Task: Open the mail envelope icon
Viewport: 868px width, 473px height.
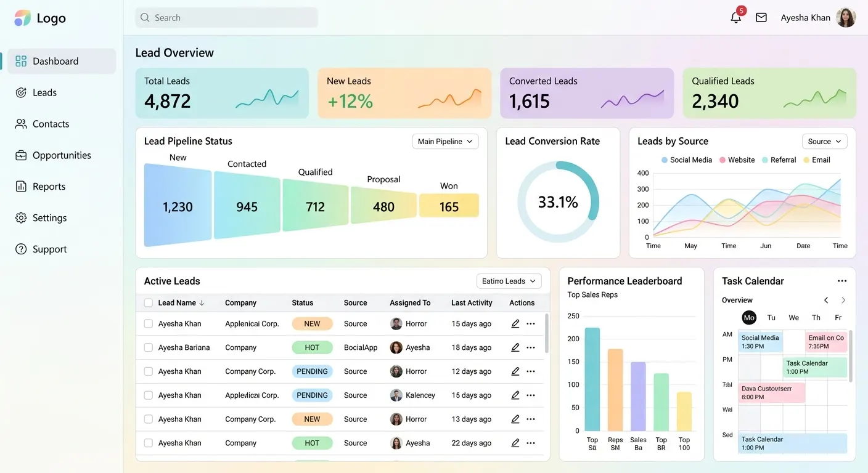Action: tap(761, 18)
